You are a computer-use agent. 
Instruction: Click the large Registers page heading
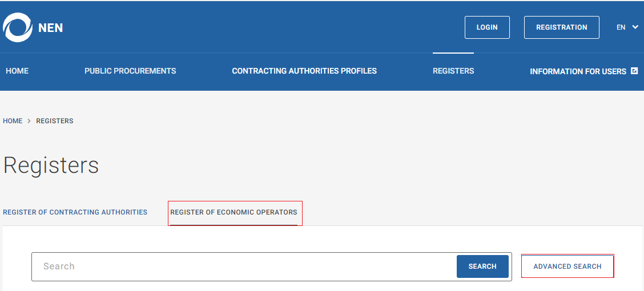pos(51,165)
